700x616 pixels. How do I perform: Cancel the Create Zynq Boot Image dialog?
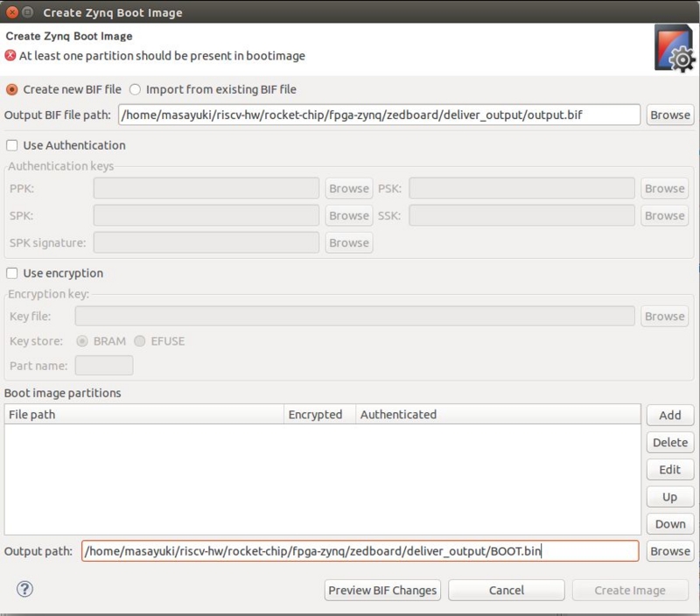click(506, 590)
